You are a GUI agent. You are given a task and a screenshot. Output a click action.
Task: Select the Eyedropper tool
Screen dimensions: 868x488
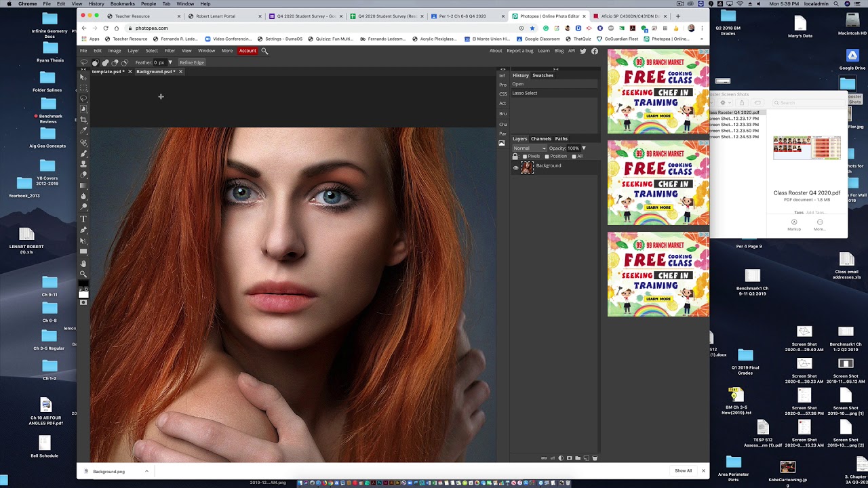[83, 131]
